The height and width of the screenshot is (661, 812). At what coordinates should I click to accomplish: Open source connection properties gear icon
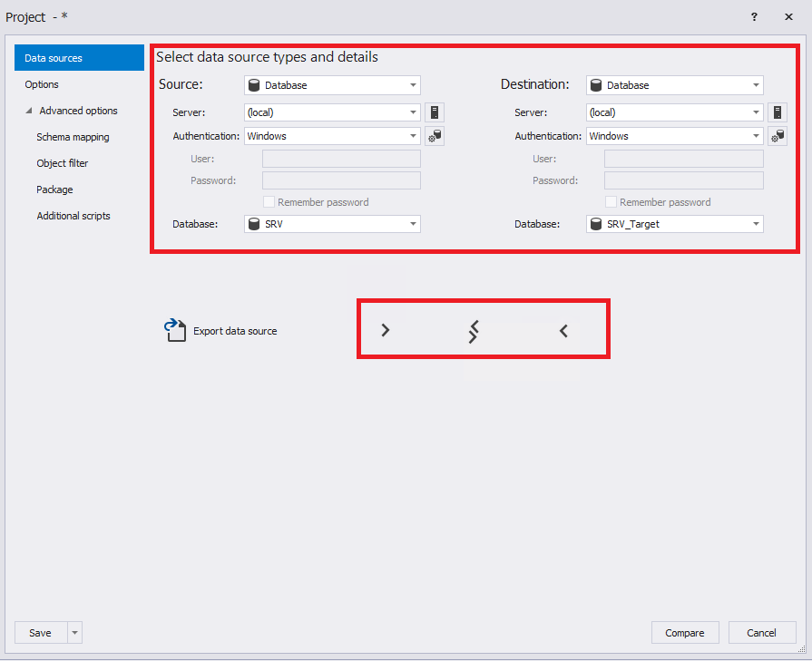tap(434, 135)
